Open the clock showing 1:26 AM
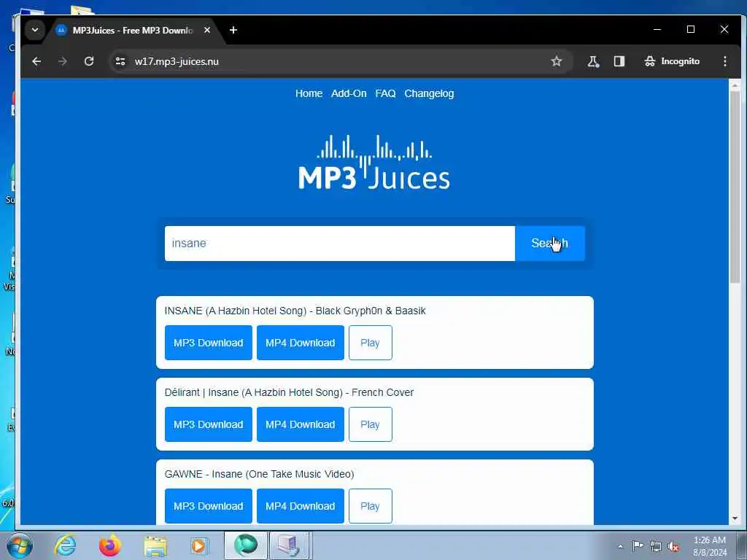This screenshot has height=560, width=747. [x=710, y=546]
